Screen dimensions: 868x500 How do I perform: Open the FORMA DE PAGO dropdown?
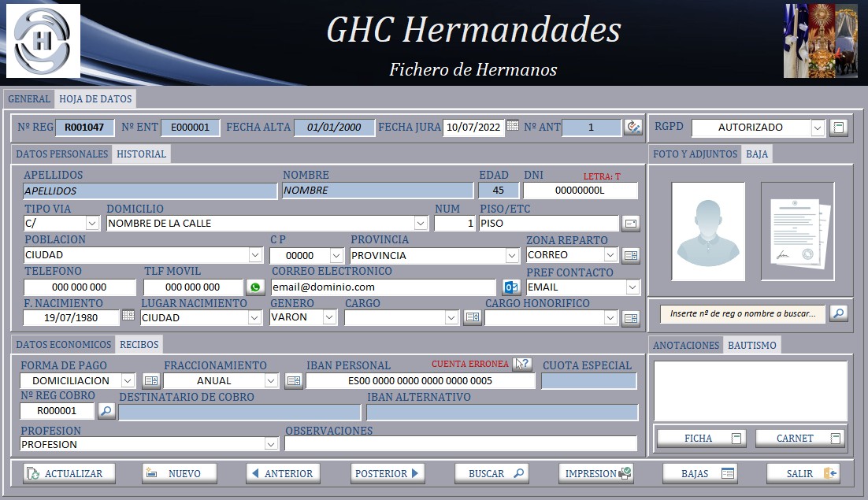128,381
